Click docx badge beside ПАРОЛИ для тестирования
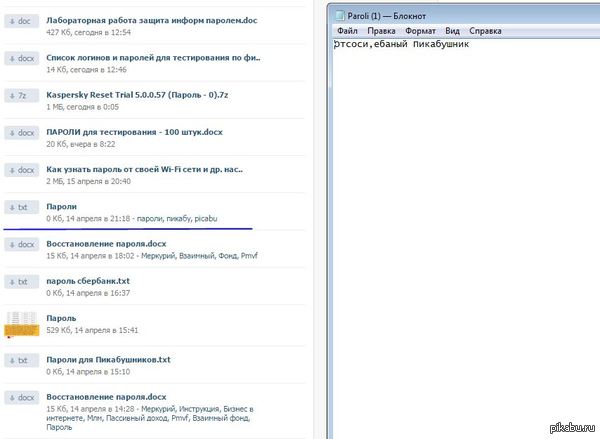The height and width of the screenshot is (439, 600). (21, 132)
